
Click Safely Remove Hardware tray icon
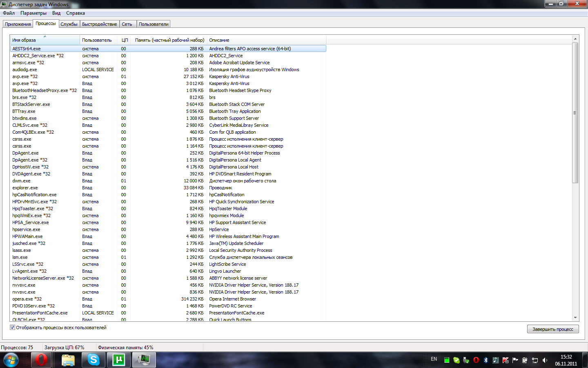(466, 360)
